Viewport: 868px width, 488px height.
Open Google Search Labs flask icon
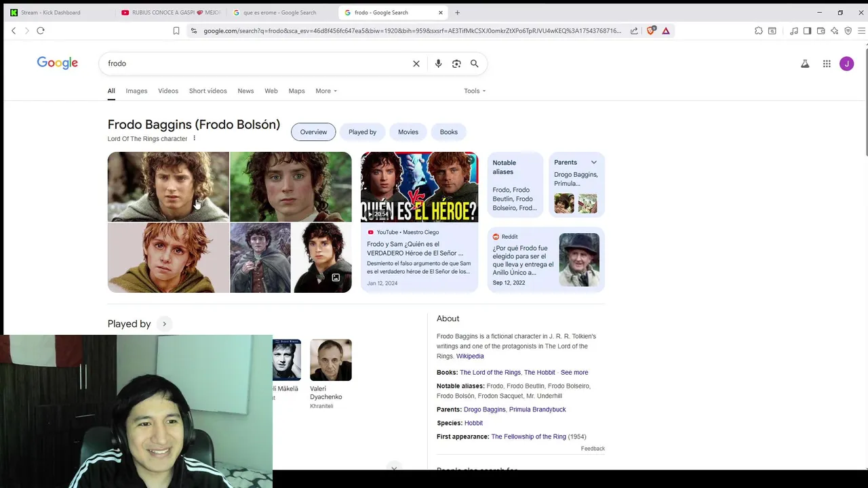point(805,64)
